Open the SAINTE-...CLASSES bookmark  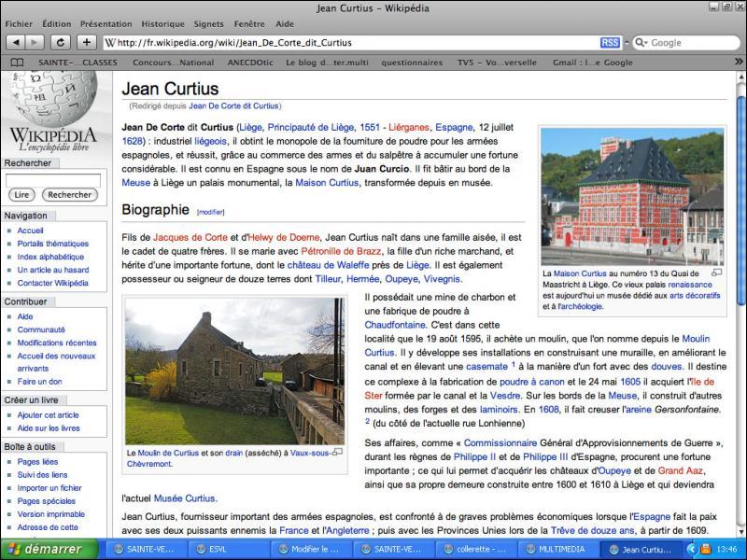78,63
